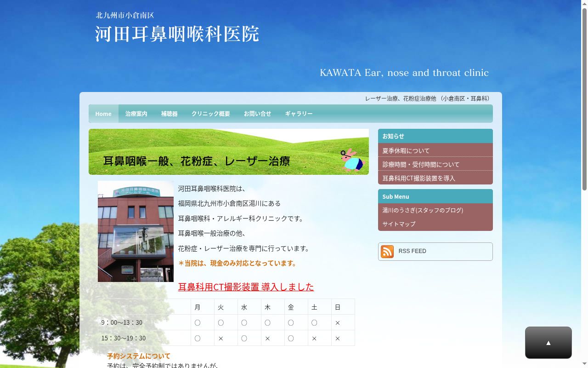The height and width of the screenshot is (368, 588).
Task: Click the rabbit mascot illustration in banner
Action: [352, 160]
